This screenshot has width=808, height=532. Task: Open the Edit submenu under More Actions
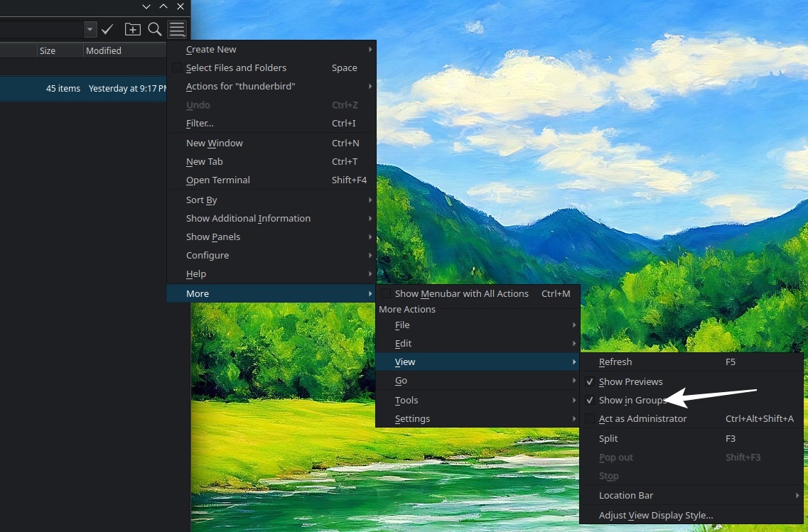(478, 344)
